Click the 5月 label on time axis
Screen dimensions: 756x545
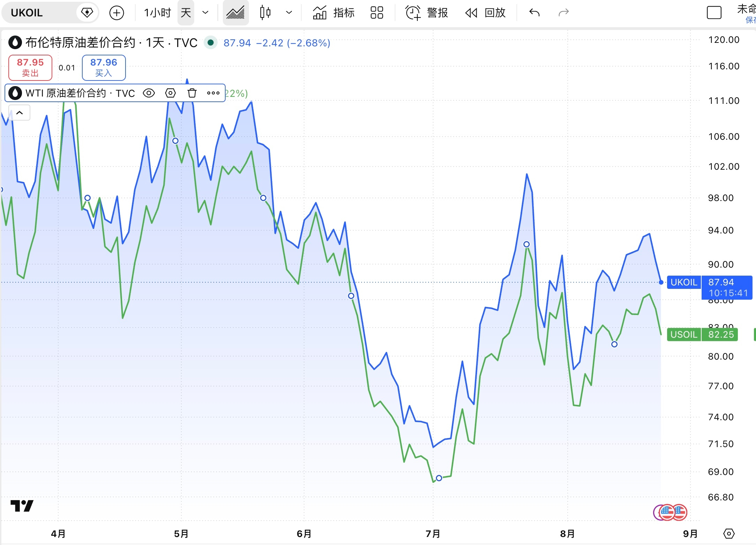click(x=181, y=534)
